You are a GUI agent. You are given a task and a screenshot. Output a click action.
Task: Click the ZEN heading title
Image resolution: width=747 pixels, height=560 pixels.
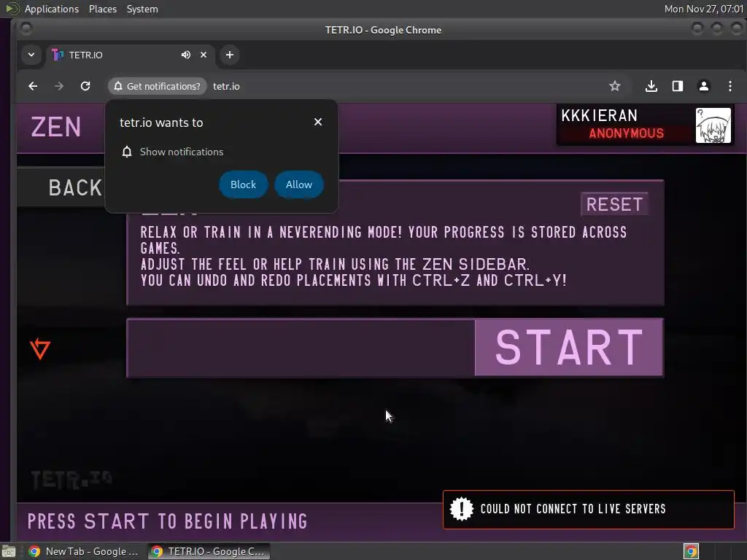pyautogui.click(x=55, y=127)
